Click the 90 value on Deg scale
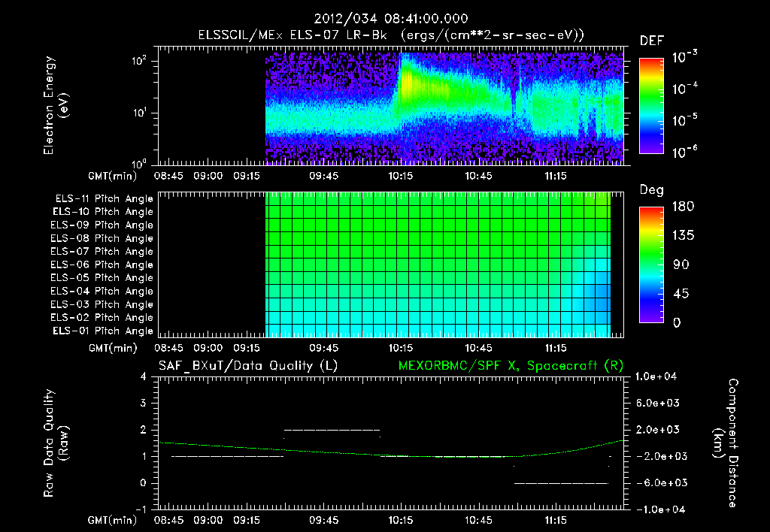The image size is (770, 532). (681, 265)
